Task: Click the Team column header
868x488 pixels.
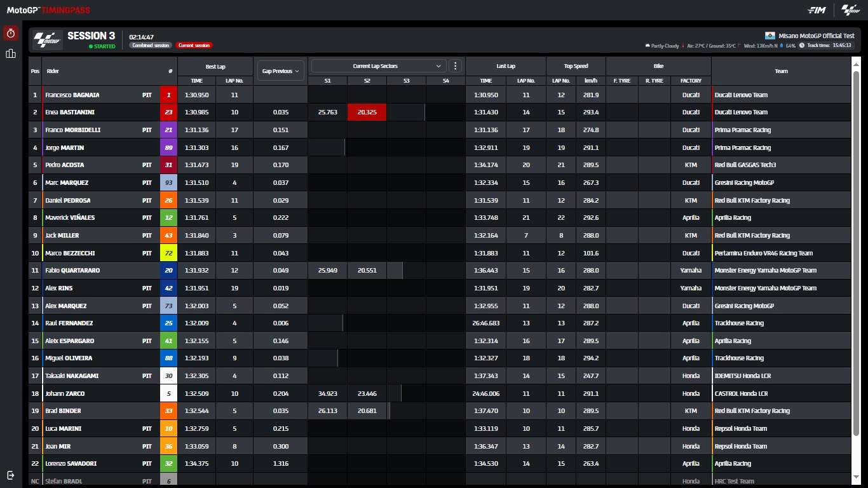Action: pyautogui.click(x=781, y=71)
